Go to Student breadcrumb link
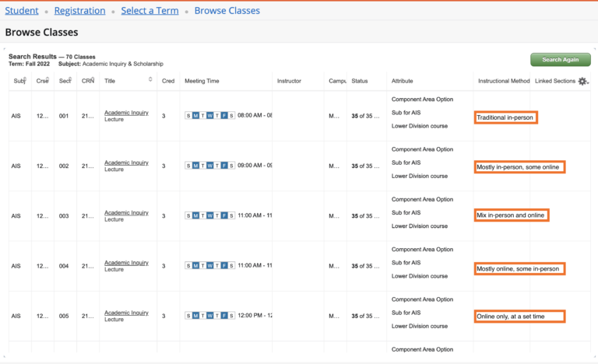598x364 pixels. (22, 11)
